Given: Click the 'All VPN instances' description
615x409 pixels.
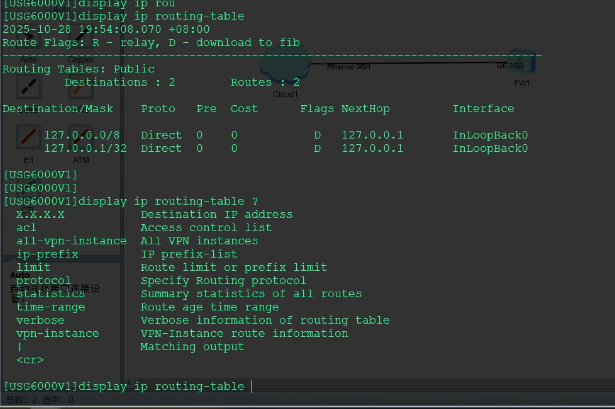Looking at the screenshot, I should coord(199,241).
